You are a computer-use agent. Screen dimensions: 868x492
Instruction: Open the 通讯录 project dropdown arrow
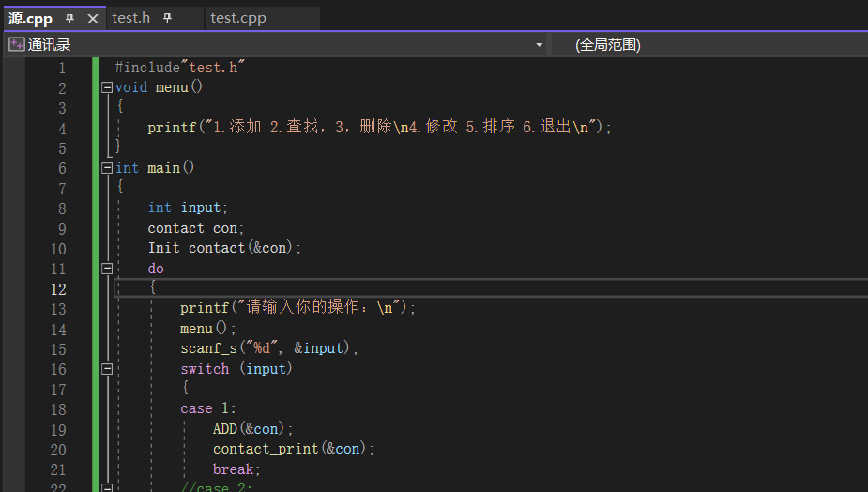(539, 45)
